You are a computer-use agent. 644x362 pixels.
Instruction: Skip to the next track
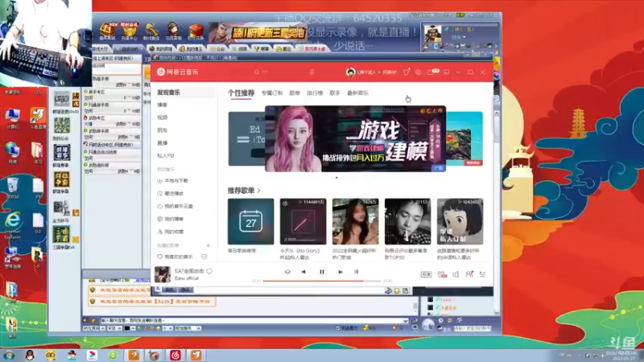click(x=340, y=272)
